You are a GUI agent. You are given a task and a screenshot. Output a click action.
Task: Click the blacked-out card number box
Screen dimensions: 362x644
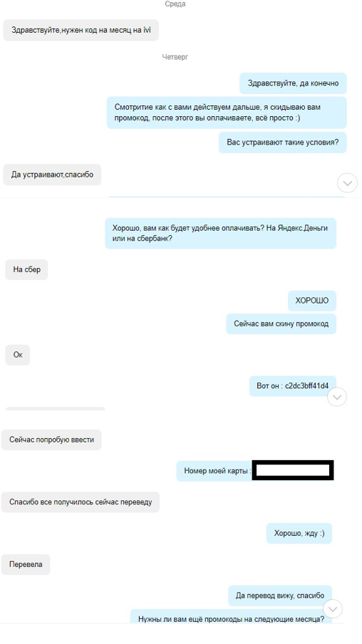(x=293, y=470)
